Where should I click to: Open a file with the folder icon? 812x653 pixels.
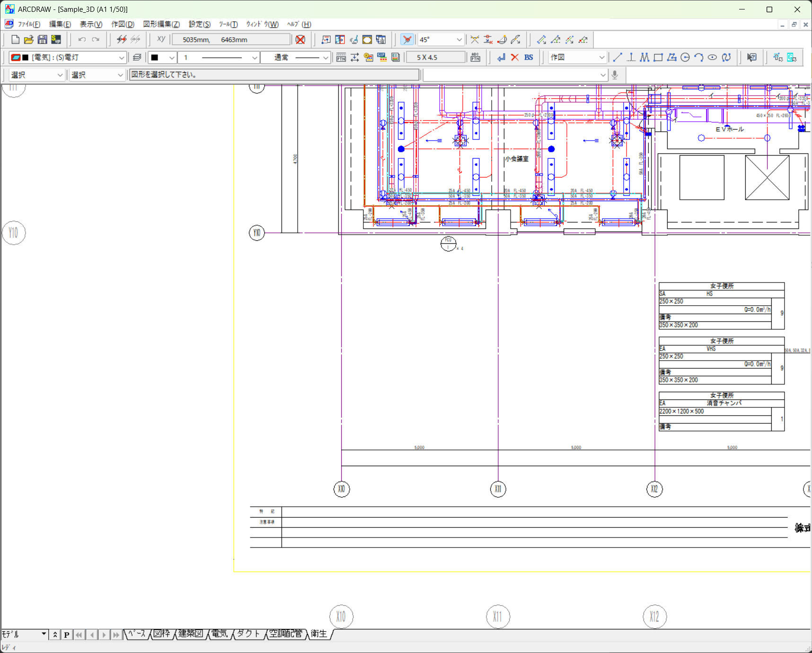28,40
